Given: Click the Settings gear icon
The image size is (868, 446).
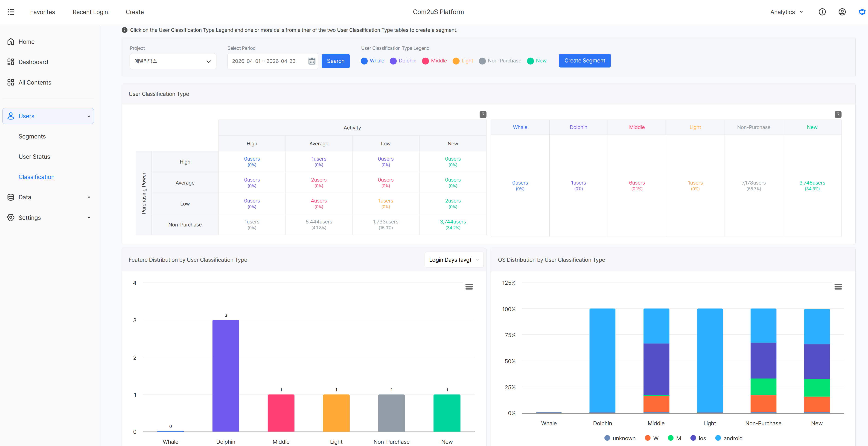Looking at the screenshot, I should pyautogui.click(x=11, y=217).
